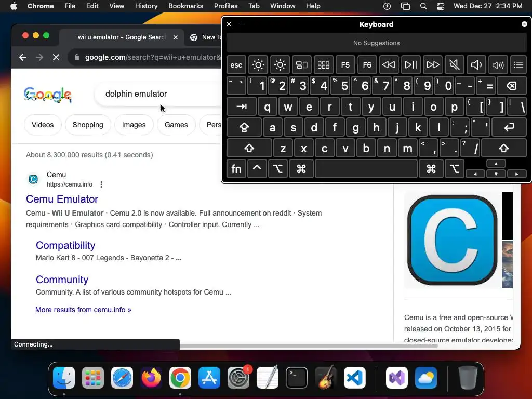Tap the right option key
This screenshot has height=399, width=532.
(454, 169)
